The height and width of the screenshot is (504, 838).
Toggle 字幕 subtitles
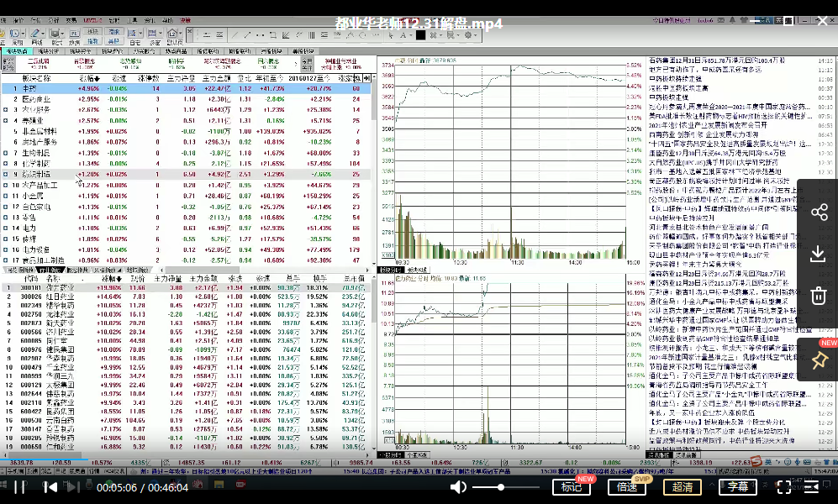tap(737, 486)
